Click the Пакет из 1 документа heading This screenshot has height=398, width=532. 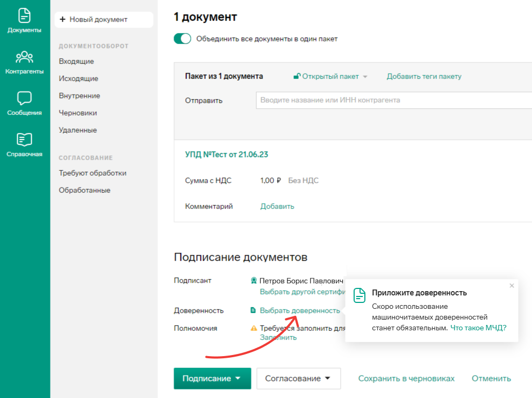[x=224, y=76]
